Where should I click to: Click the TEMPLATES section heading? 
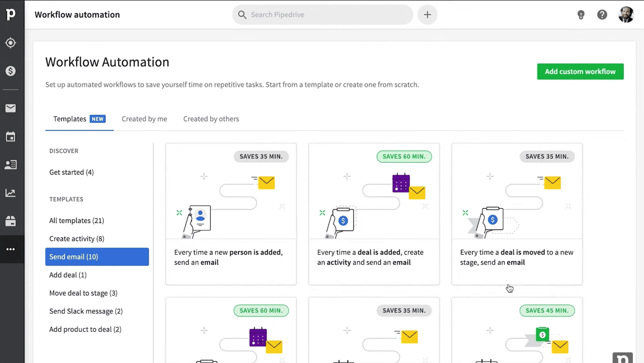[66, 199]
